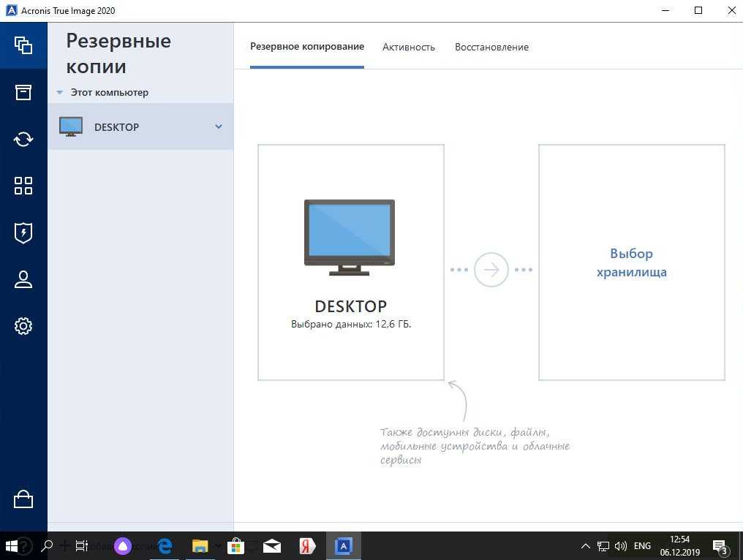The height and width of the screenshot is (560, 743).
Task: Switch to the 'Активность' tab
Action: [408, 47]
